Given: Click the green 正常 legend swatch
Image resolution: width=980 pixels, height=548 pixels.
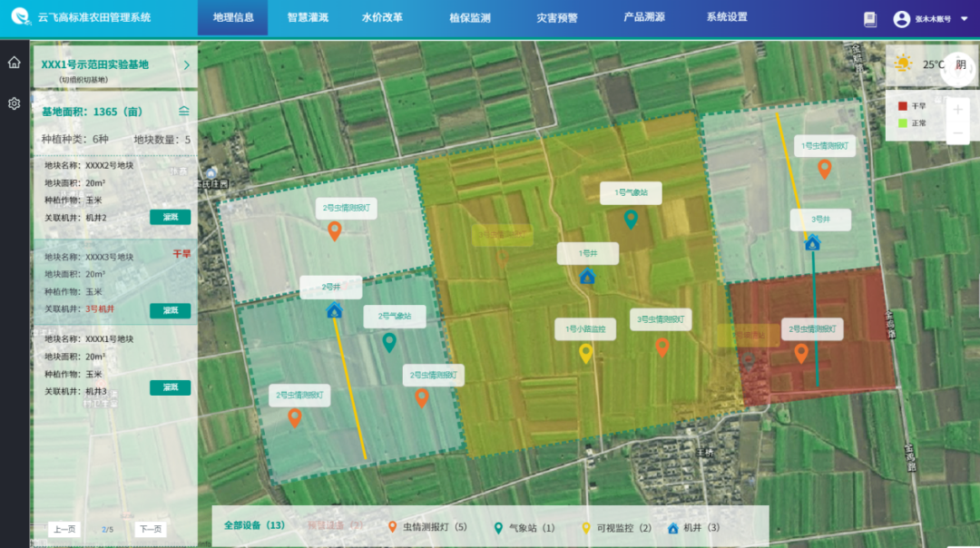Looking at the screenshot, I should coord(903,123).
